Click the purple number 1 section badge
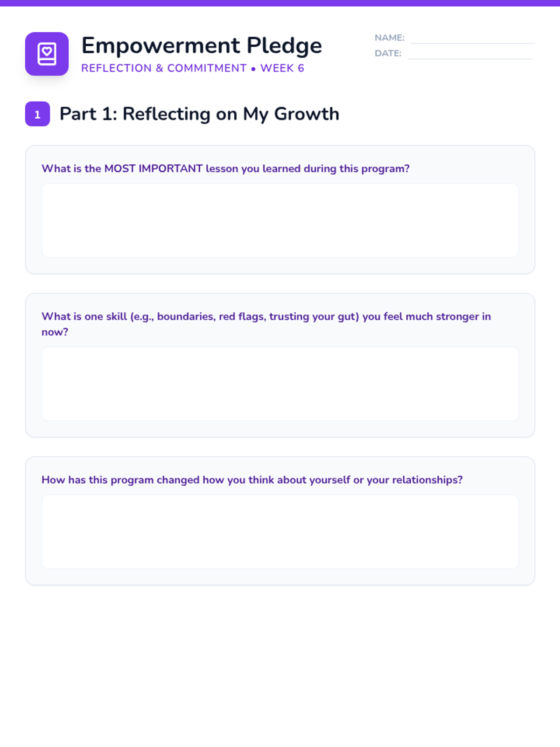560x747 pixels. (37, 114)
